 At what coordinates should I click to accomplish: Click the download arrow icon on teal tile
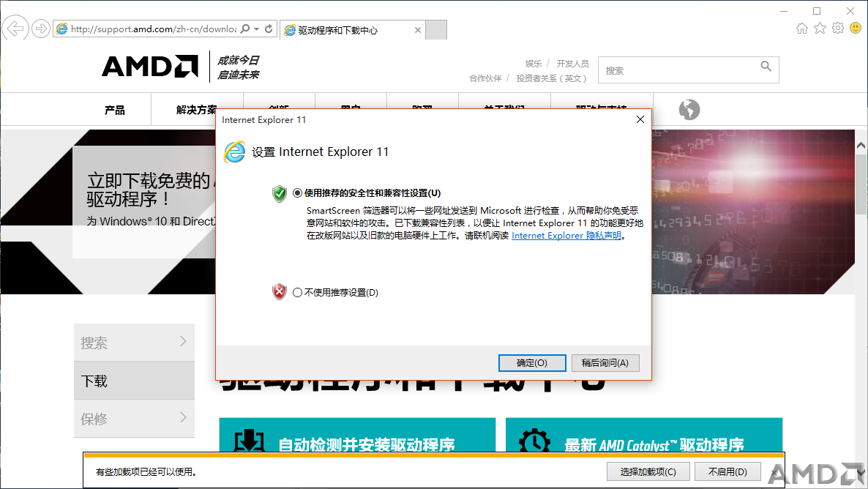click(x=249, y=440)
